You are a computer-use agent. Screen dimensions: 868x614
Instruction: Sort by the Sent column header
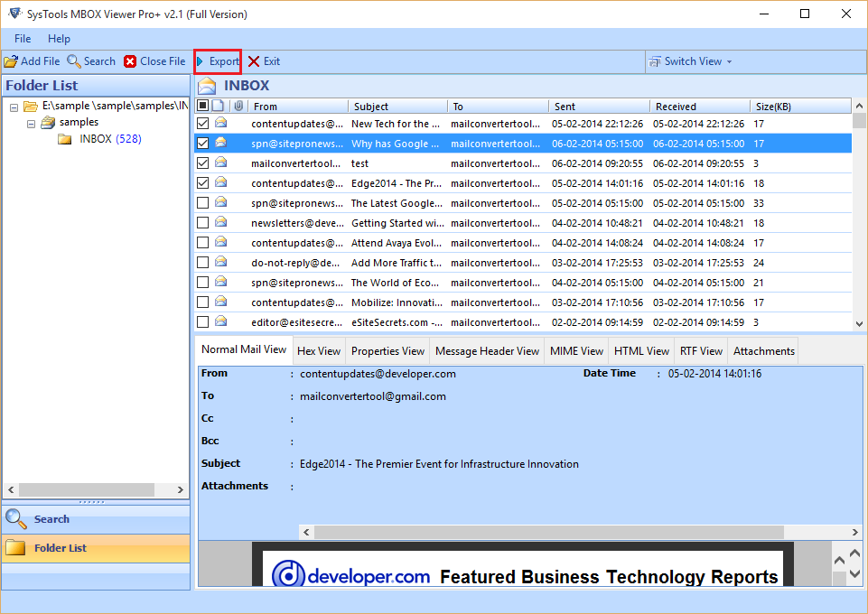click(599, 107)
